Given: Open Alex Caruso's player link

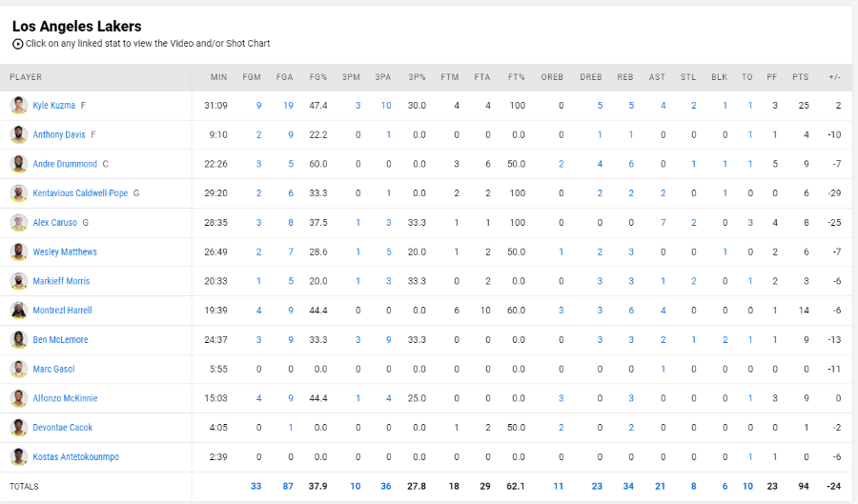Looking at the screenshot, I should (x=54, y=223).
